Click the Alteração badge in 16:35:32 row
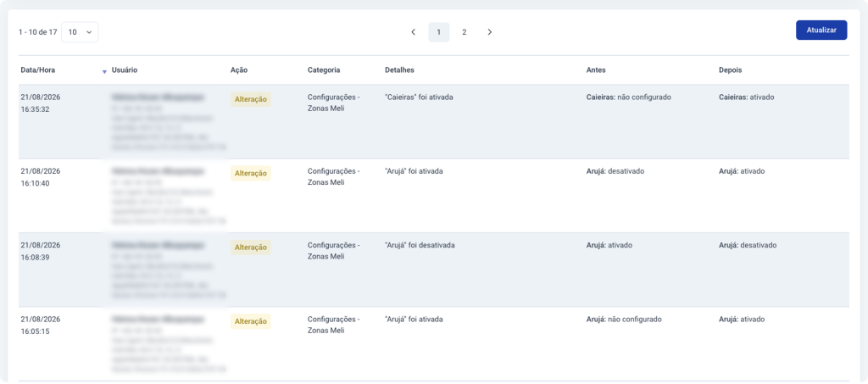 pyautogui.click(x=251, y=99)
